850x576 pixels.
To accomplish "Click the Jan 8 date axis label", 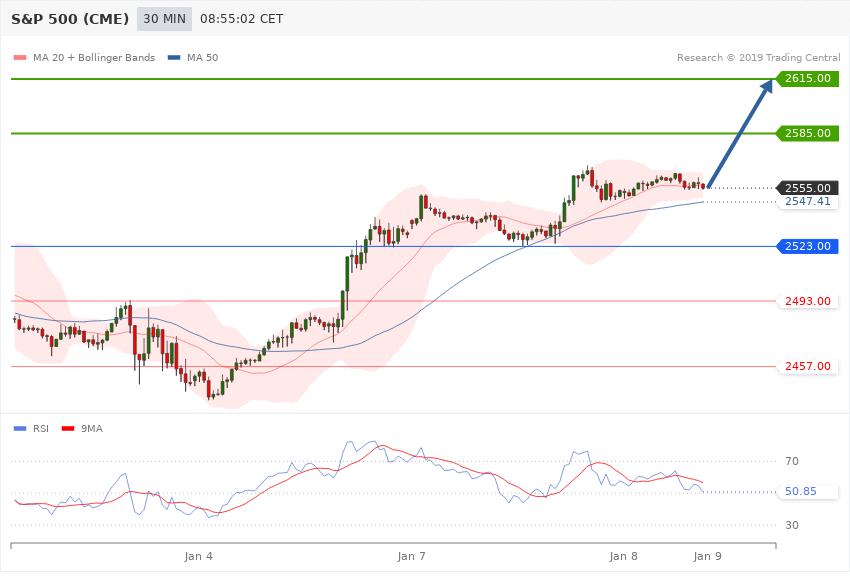I will pyautogui.click(x=623, y=556).
